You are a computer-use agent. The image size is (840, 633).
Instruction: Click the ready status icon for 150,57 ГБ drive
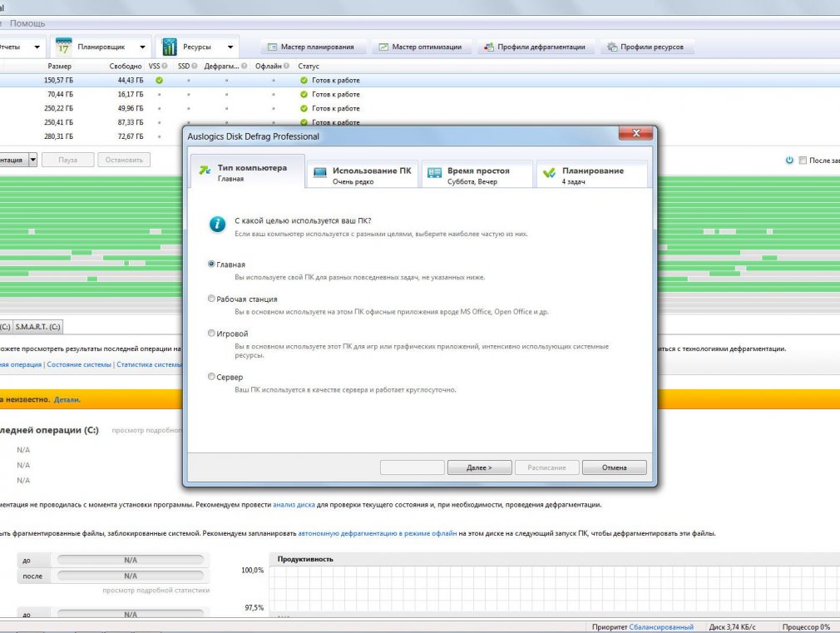coord(304,81)
